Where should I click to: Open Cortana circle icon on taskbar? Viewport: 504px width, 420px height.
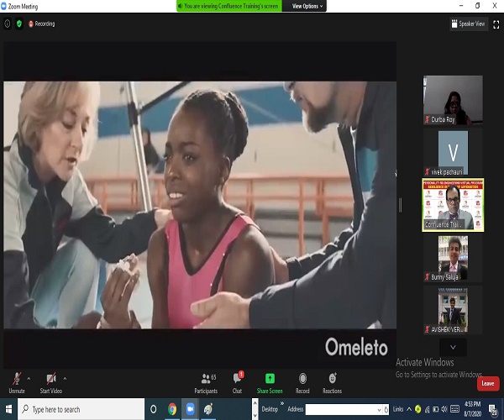pos(154,409)
